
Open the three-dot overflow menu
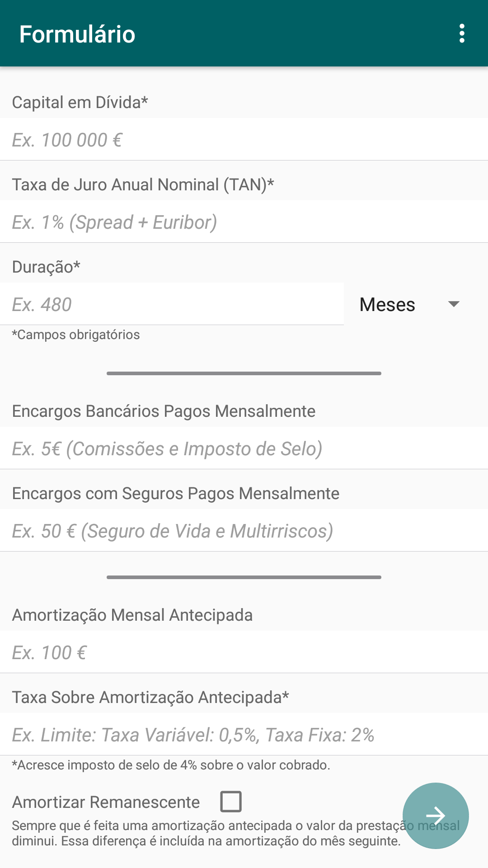pyautogui.click(x=461, y=33)
